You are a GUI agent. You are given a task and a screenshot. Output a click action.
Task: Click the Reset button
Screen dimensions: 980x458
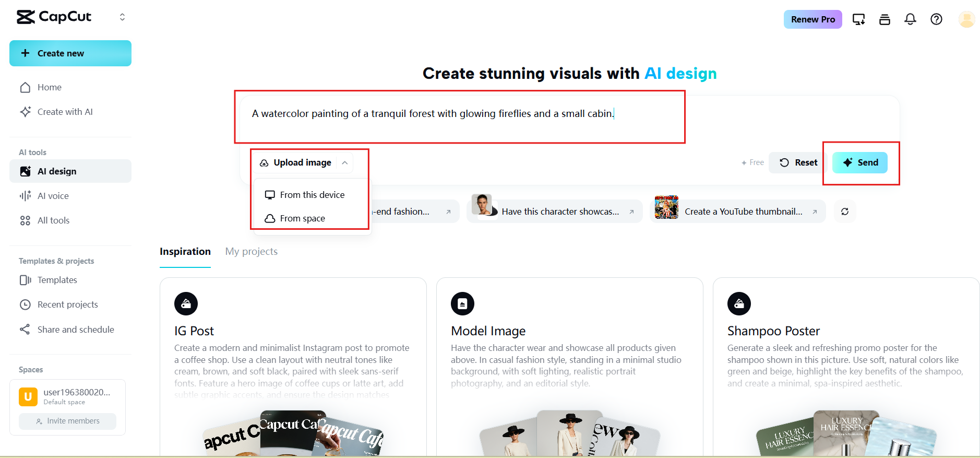coord(797,162)
